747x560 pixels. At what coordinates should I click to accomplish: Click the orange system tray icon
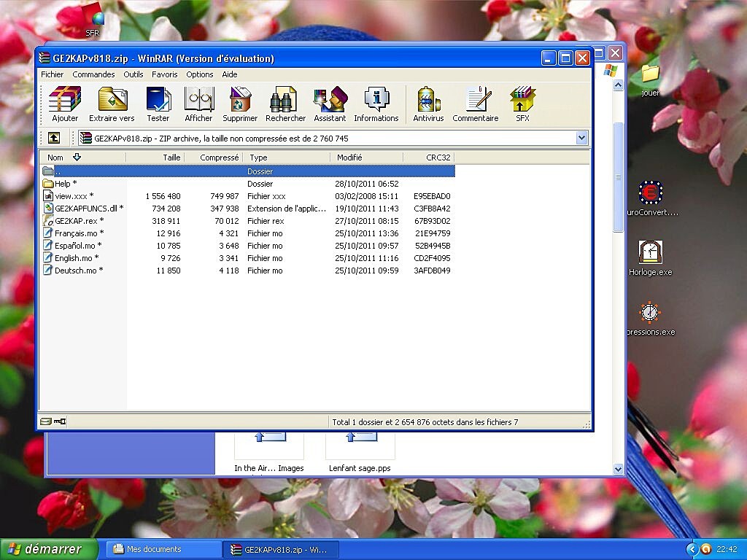coord(706,549)
